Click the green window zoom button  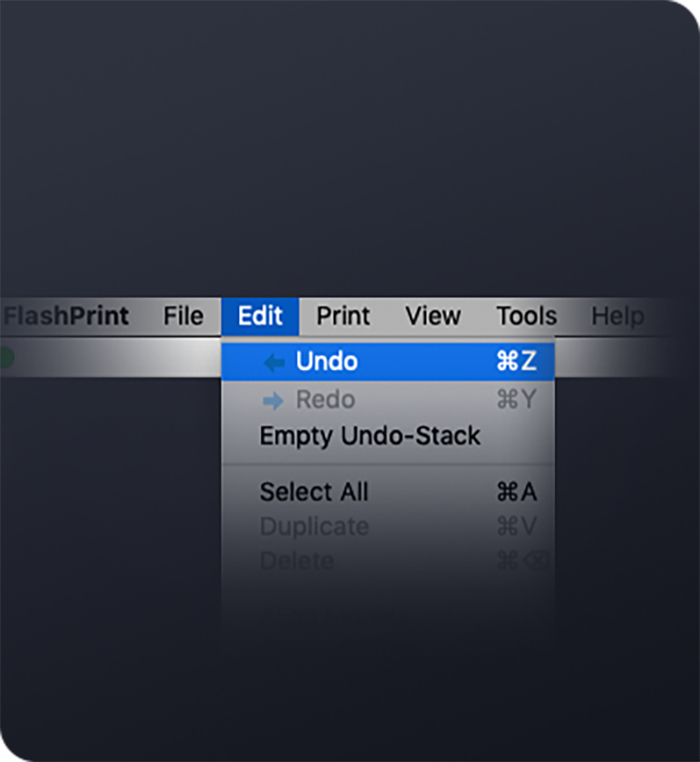pos(5,358)
